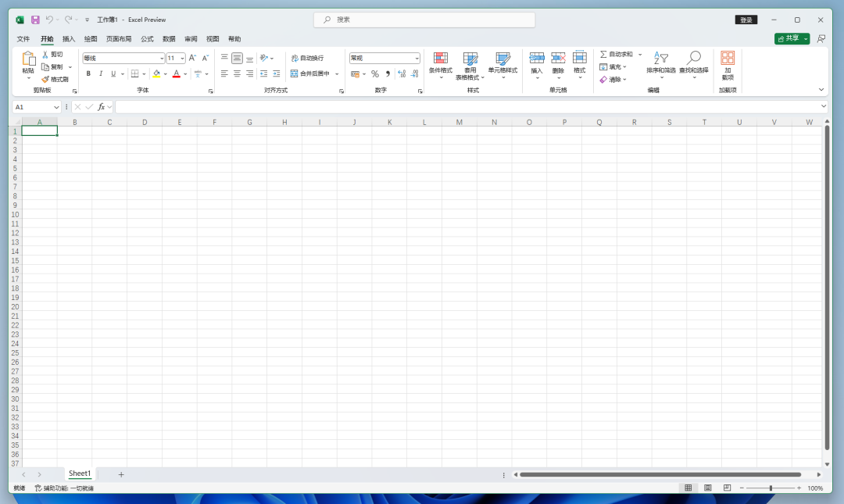The height and width of the screenshot is (504, 844).
Task: Apply percent style with the % icon
Action: [x=375, y=73]
